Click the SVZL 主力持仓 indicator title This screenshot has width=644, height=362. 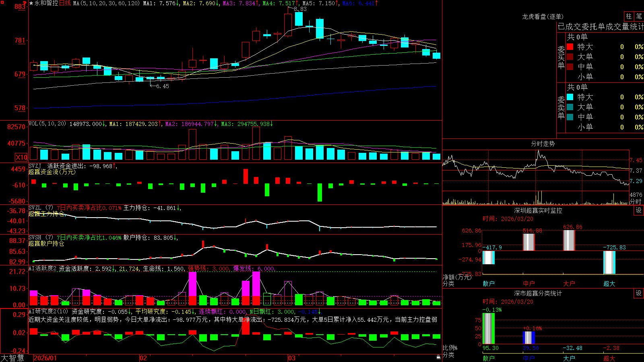click(41, 208)
